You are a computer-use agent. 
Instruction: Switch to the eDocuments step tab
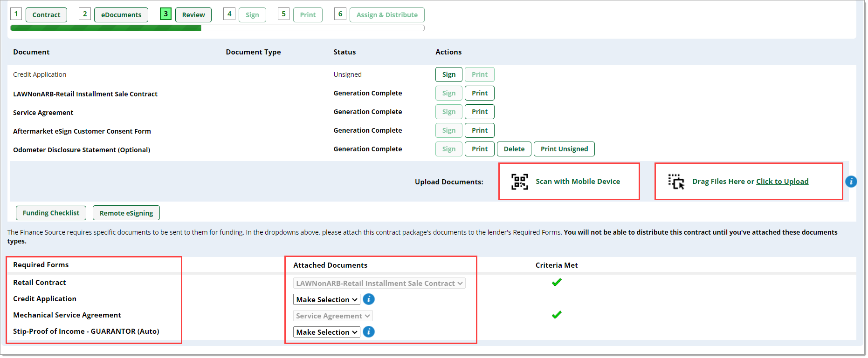121,15
